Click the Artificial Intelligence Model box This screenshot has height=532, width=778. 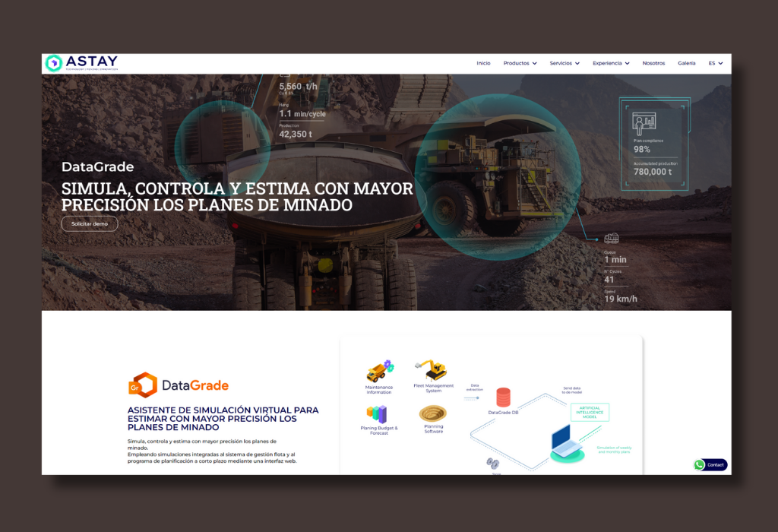click(591, 412)
